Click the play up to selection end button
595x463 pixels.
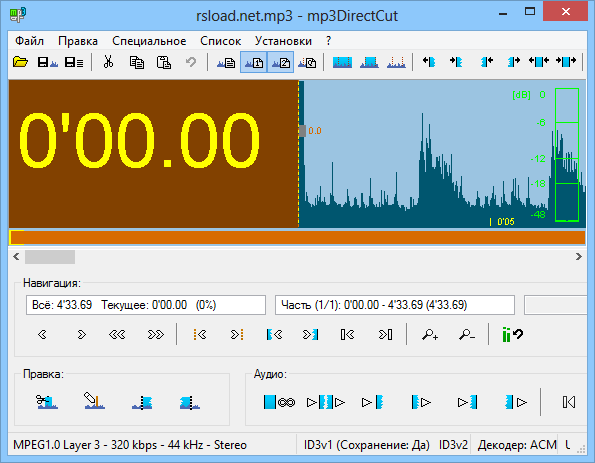pyautogui.click(x=467, y=402)
